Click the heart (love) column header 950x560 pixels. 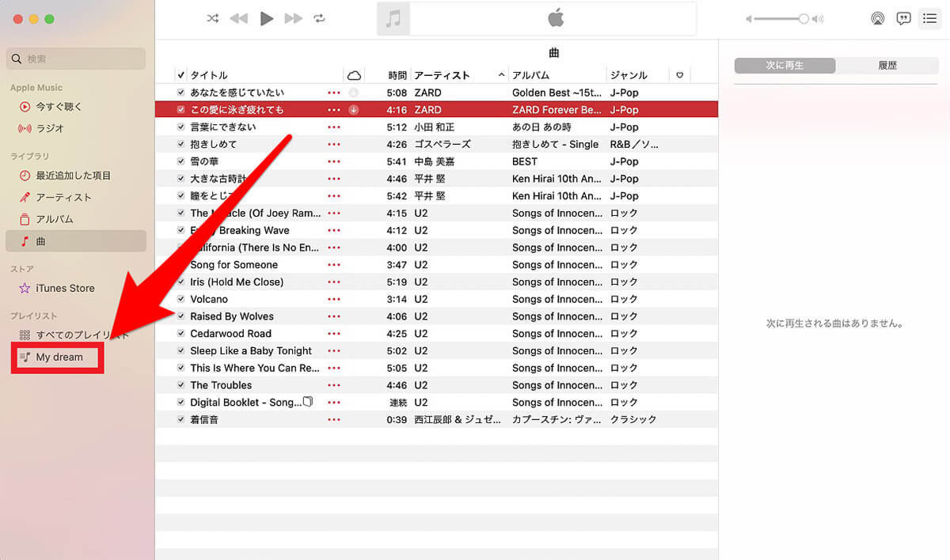(680, 75)
